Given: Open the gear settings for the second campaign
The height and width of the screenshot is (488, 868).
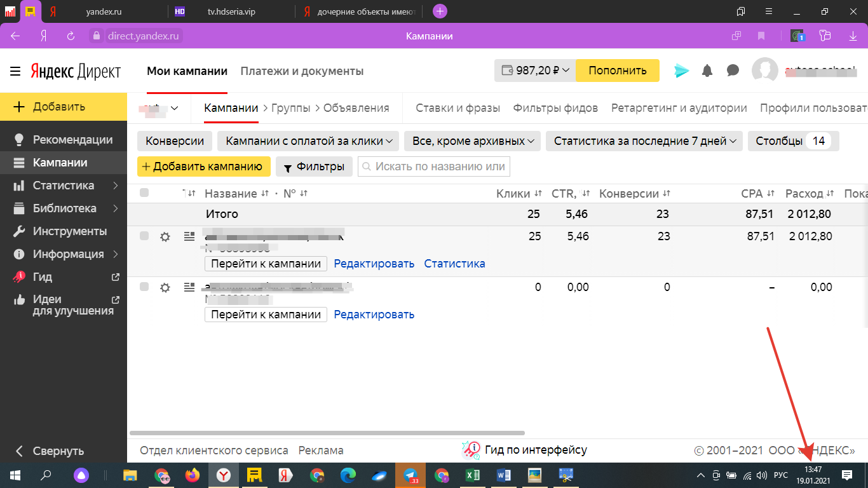Looking at the screenshot, I should coord(165,287).
